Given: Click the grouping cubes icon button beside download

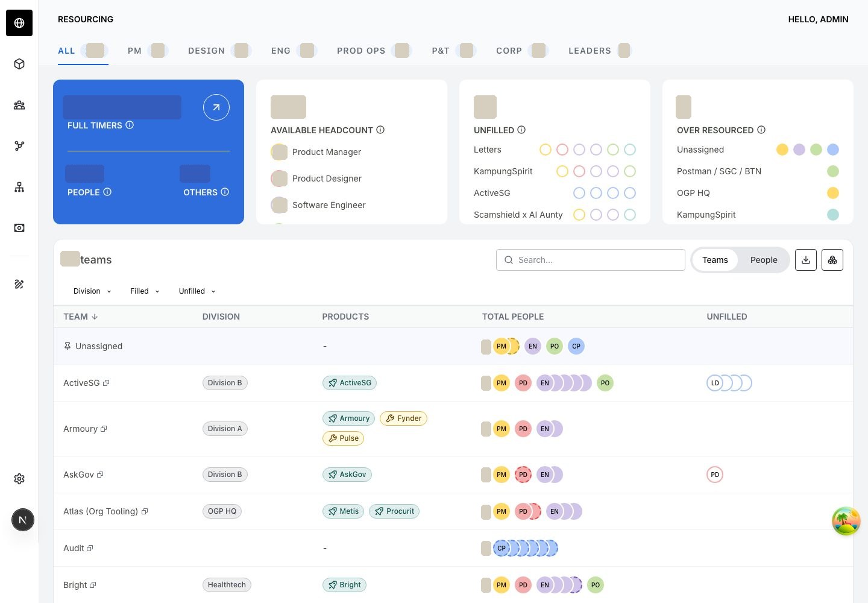Looking at the screenshot, I should click(832, 260).
